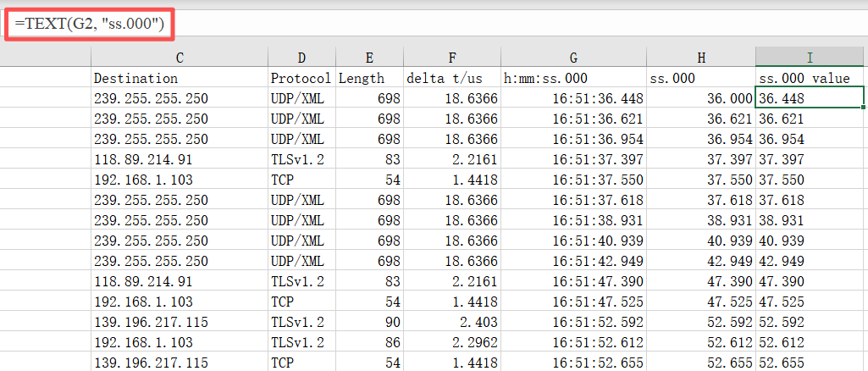The width and height of the screenshot is (868, 371).
Task: Click the 118.89.214.91 cell beside 16:51:37.397
Action: [180, 159]
